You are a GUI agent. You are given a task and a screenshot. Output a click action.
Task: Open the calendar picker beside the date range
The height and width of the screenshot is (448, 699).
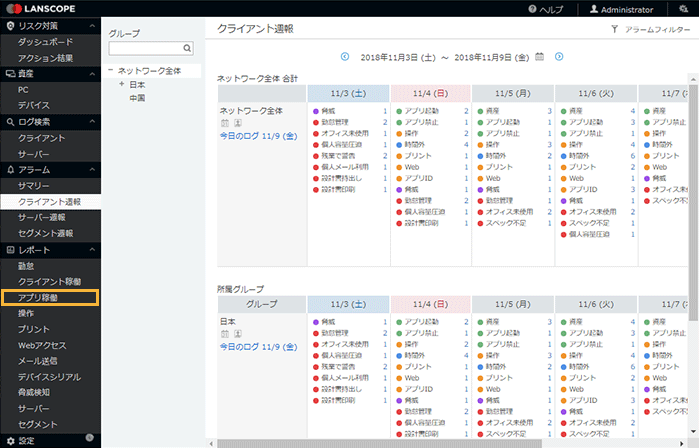[540, 57]
